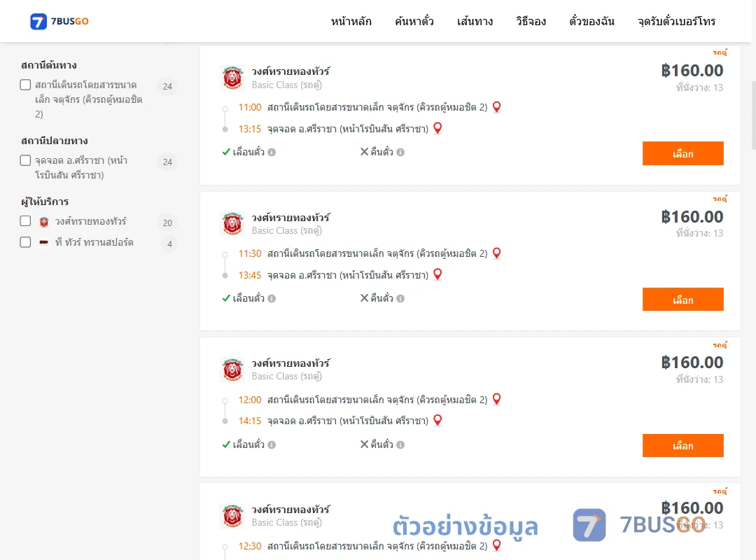
Task: Click the 13:45 arrival time
Action: click(250, 275)
